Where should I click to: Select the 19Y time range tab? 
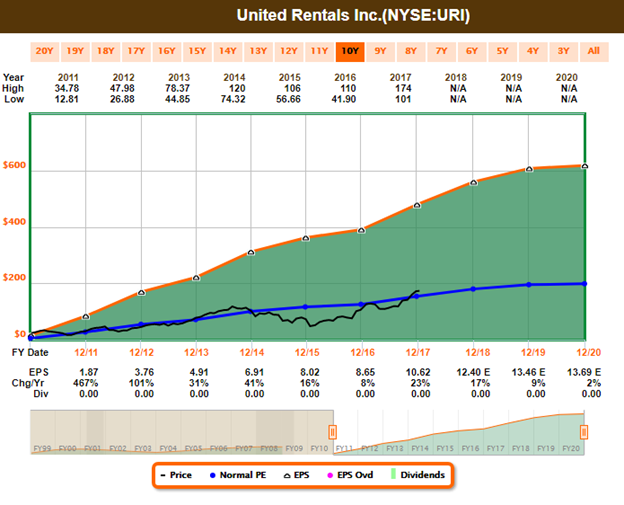75,51
